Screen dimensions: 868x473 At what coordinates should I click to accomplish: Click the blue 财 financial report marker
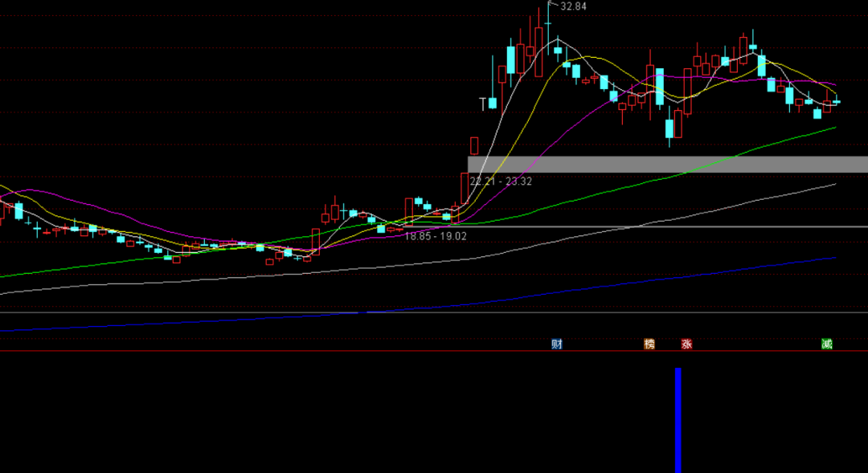tap(556, 345)
